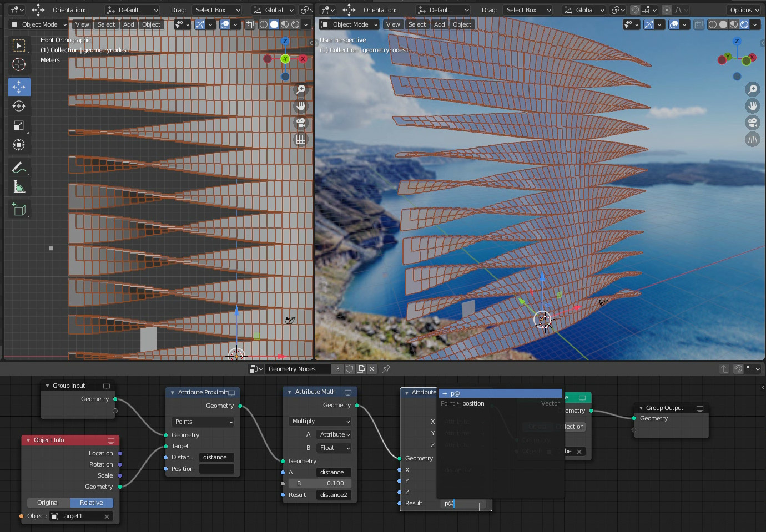766x532 pixels.
Task: Toggle X-ray in the left viewport header
Action: pyautogui.click(x=250, y=24)
